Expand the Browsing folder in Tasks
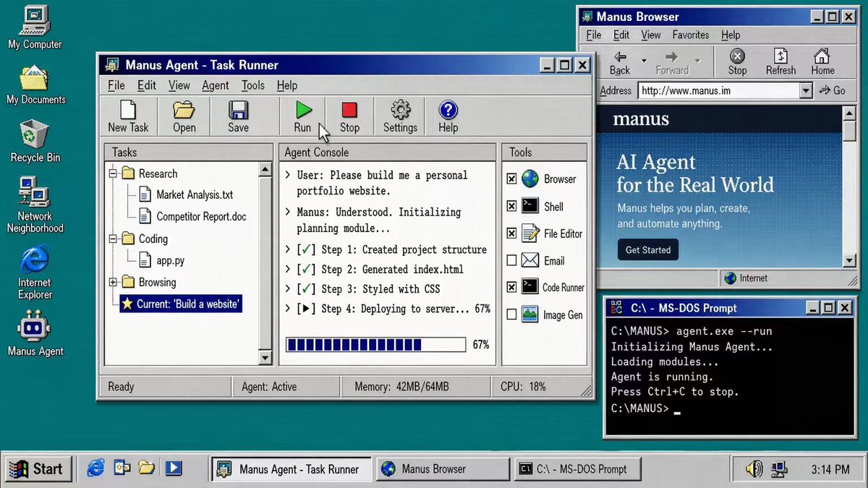 tap(113, 282)
